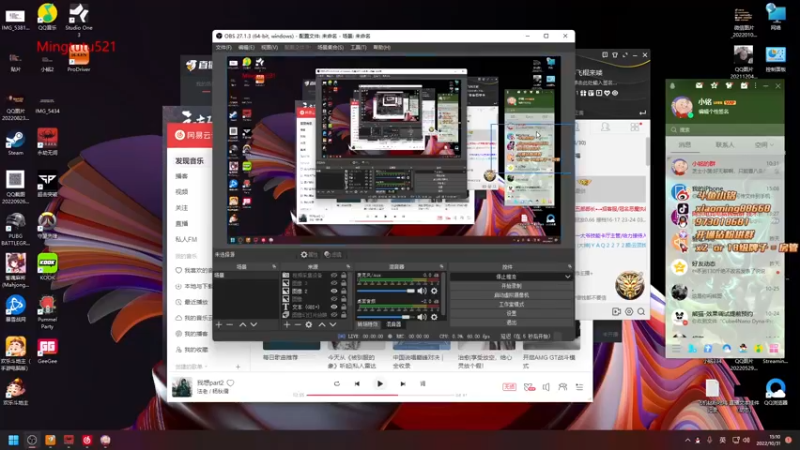The height and width of the screenshot is (450, 800).
Task: Toggle visibility of 视频采集设备 source
Action: (334, 275)
